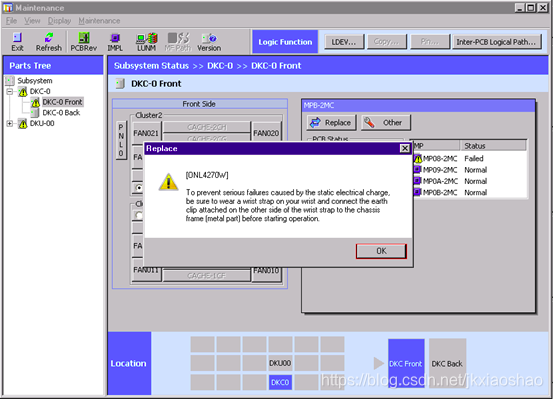
Task: Click the Subsystem icon in Parts Tree
Action: click(x=10, y=81)
